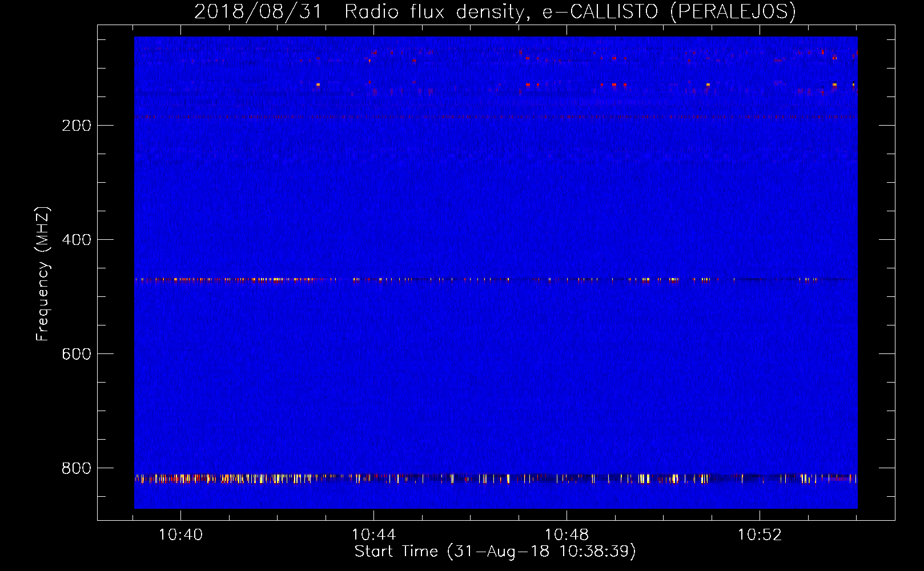This screenshot has height=571, width=924.
Task: Click the plot title naming e-CALLISTO (PERALEJOS)
Action: click(x=495, y=11)
